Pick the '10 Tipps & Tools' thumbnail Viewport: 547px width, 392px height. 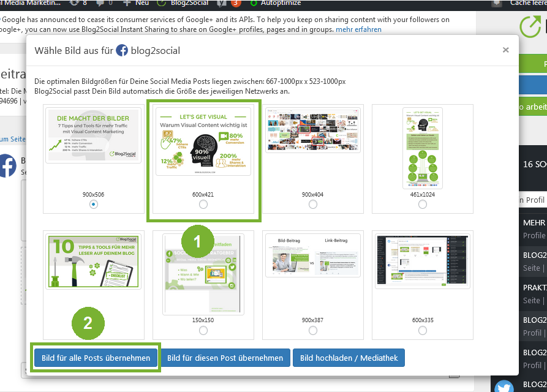pyautogui.click(x=93, y=262)
